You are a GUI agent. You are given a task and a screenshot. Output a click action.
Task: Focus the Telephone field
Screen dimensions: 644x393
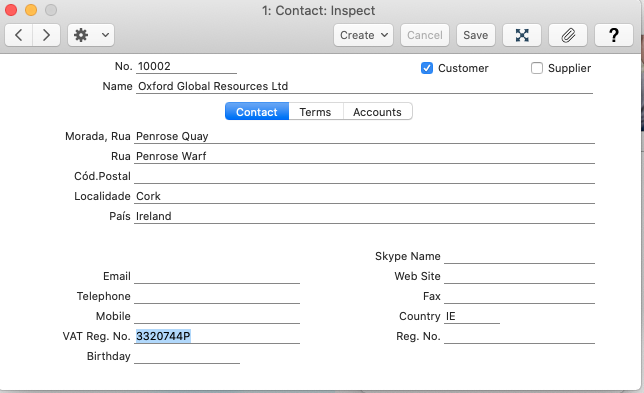tap(217, 296)
